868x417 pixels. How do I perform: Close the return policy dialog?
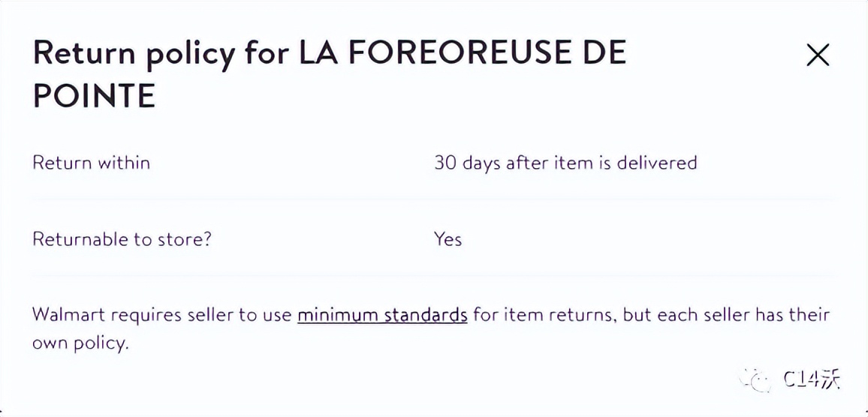(817, 55)
